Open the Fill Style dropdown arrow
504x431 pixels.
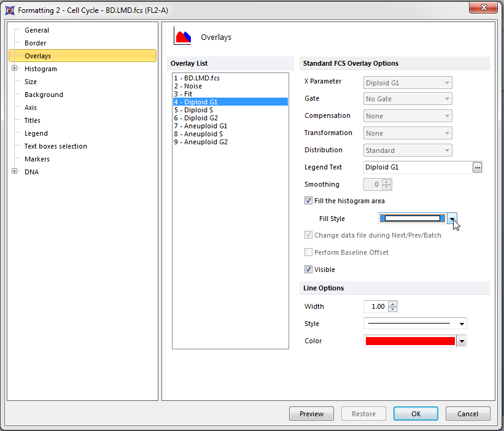click(452, 219)
